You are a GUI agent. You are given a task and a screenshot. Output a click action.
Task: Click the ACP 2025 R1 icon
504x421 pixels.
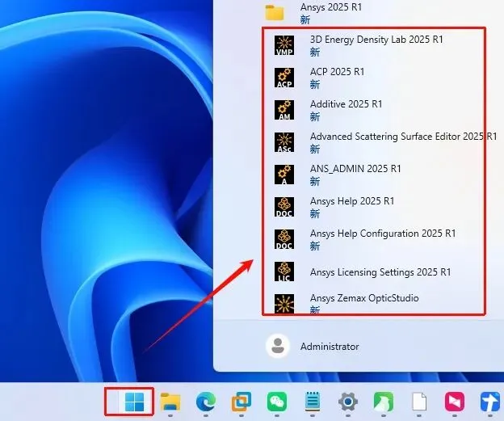(x=284, y=78)
